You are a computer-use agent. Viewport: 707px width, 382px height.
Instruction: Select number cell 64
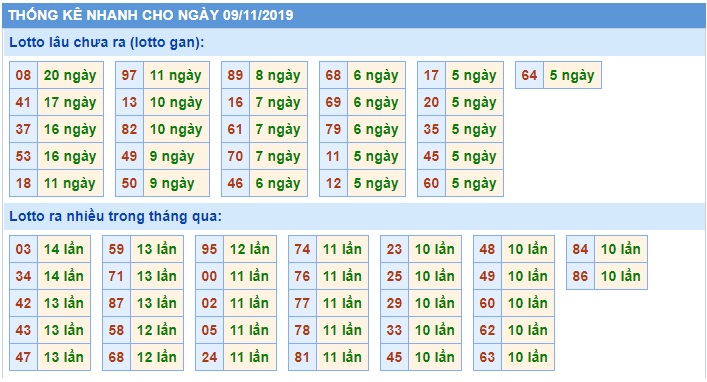(x=529, y=75)
